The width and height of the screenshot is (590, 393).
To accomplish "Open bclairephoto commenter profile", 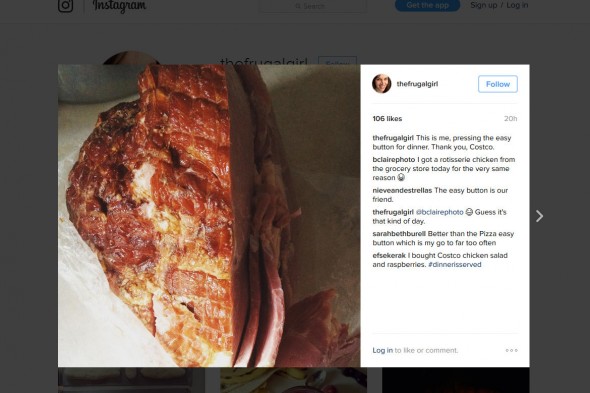I will (x=394, y=160).
